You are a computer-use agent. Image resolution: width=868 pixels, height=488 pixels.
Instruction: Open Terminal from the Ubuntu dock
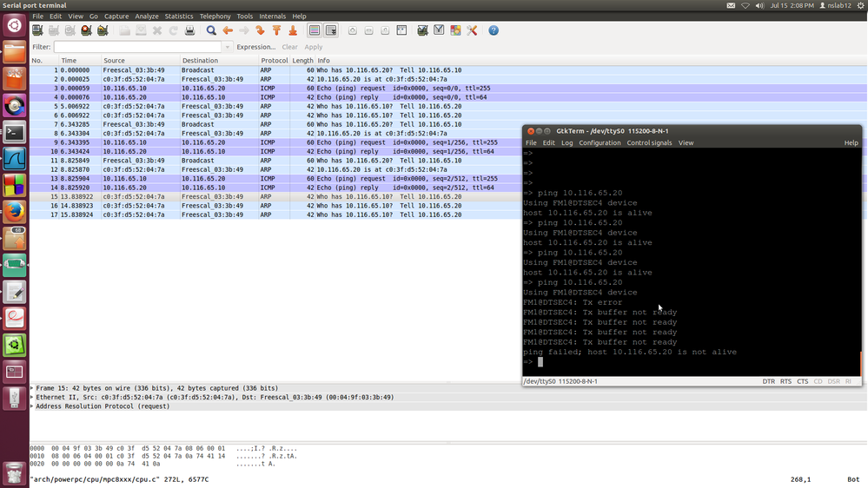tap(15, 133)
